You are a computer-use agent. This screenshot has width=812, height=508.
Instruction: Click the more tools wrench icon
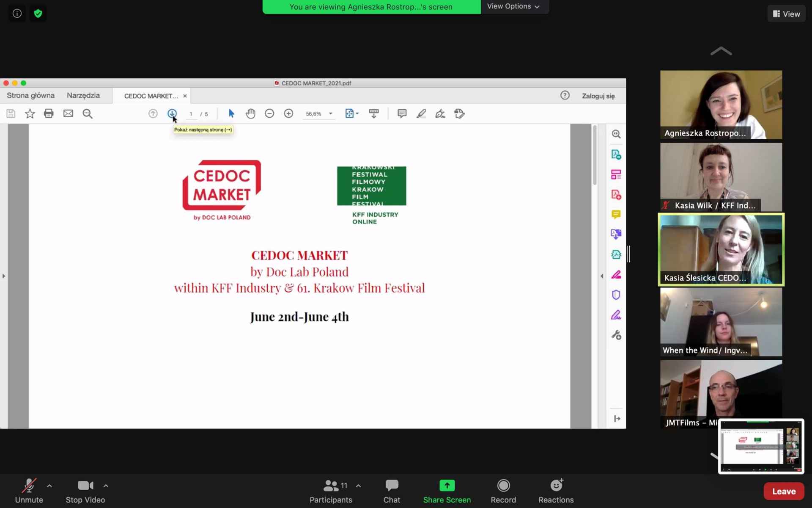tap(616, 335)
